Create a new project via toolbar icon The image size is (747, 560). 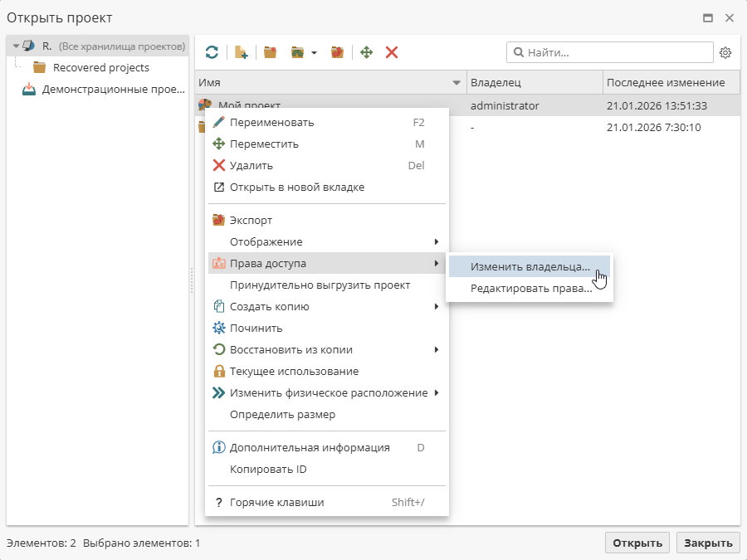pyautogui.click(x=242, y=52)
